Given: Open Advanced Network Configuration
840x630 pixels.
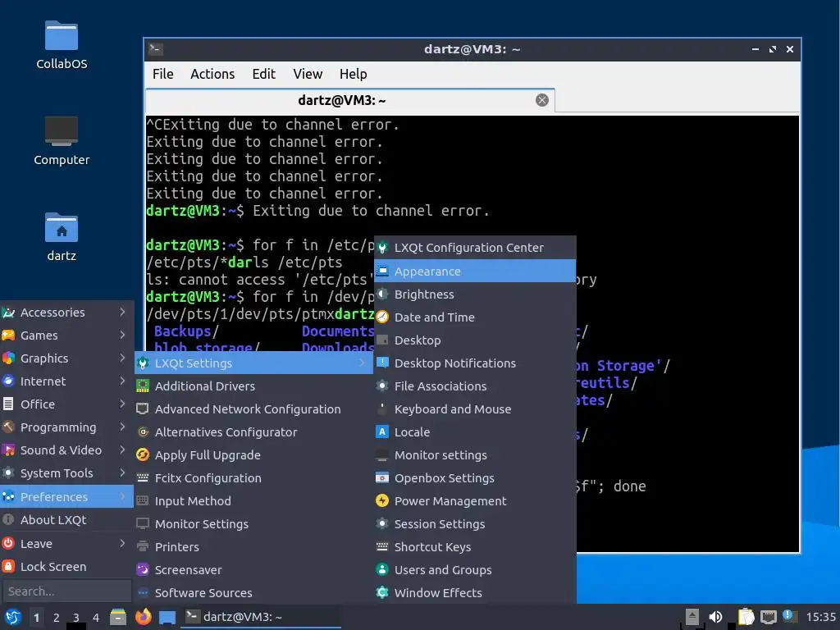Looking at the screenshot, I should [253, 409].
